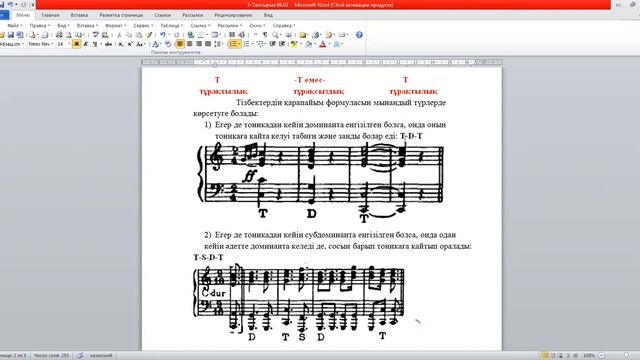640x360 pixels.
Task: Click the columns layout icon
Action: [232, 35]
